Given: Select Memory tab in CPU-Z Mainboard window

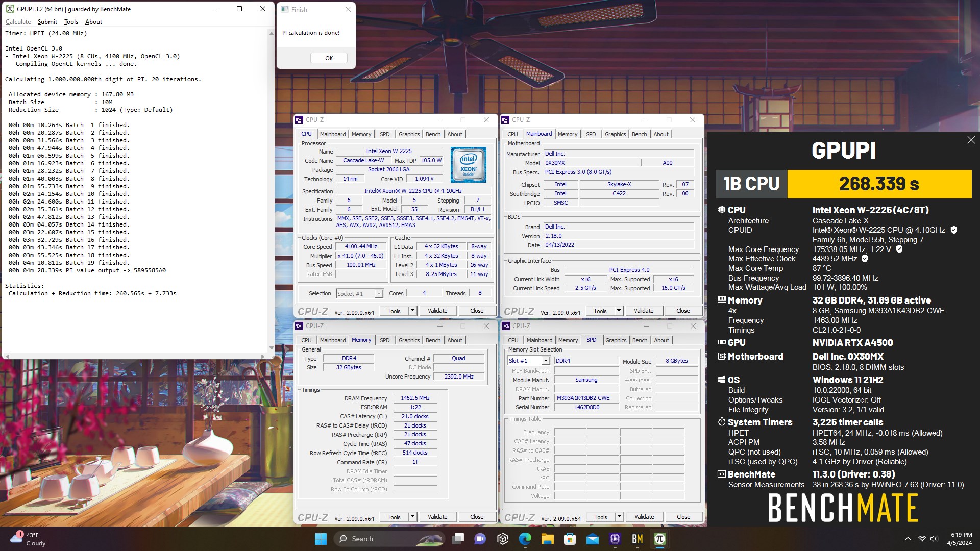Looking at the screenshot, I should [568, 134].
